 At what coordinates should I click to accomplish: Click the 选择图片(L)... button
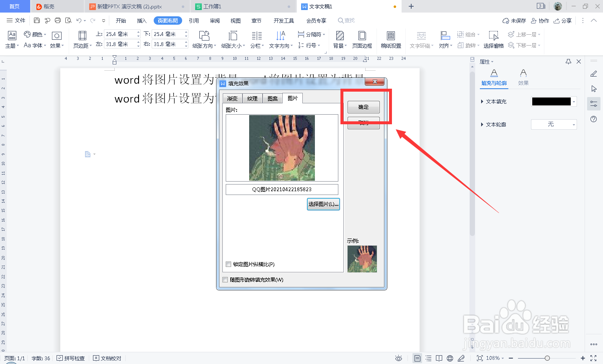click(x=323, y=204)
